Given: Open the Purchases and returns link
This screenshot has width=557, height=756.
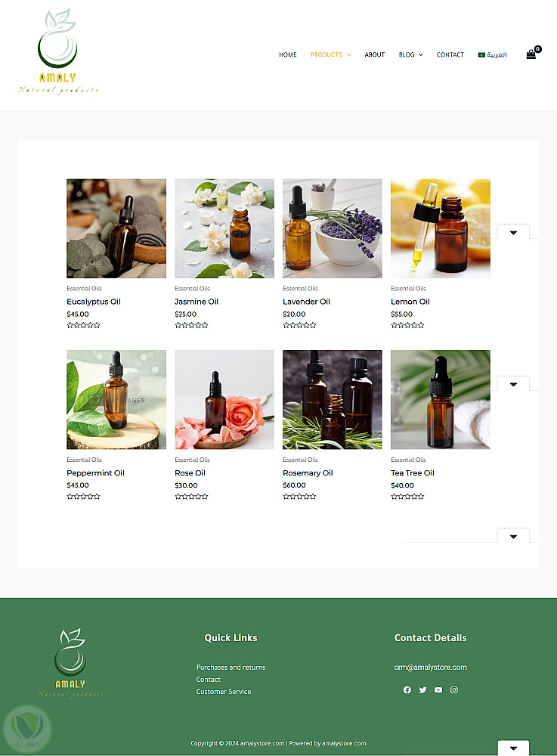Looking at the screenshot, I should tap(231, 668).
